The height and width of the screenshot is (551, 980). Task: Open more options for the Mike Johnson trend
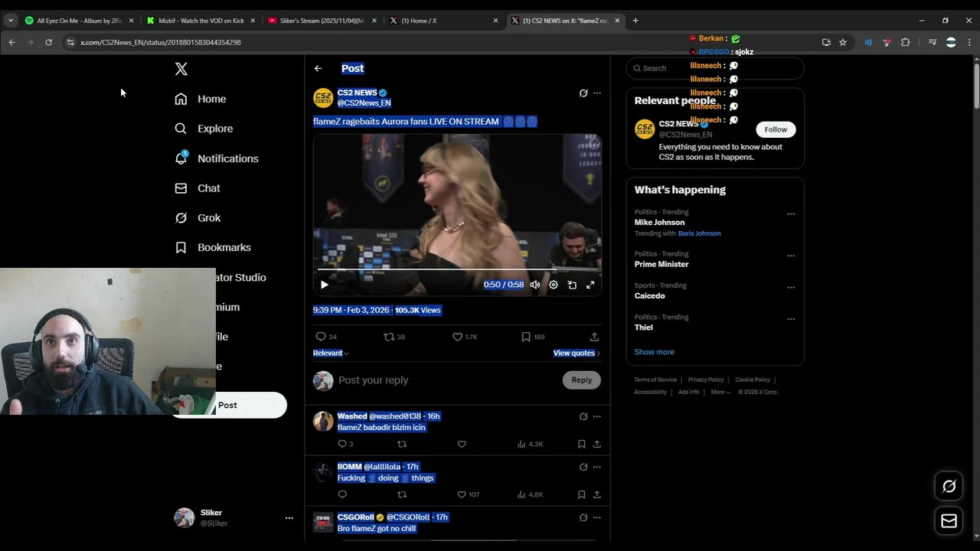pyautogui.click(x=791, y=214)
